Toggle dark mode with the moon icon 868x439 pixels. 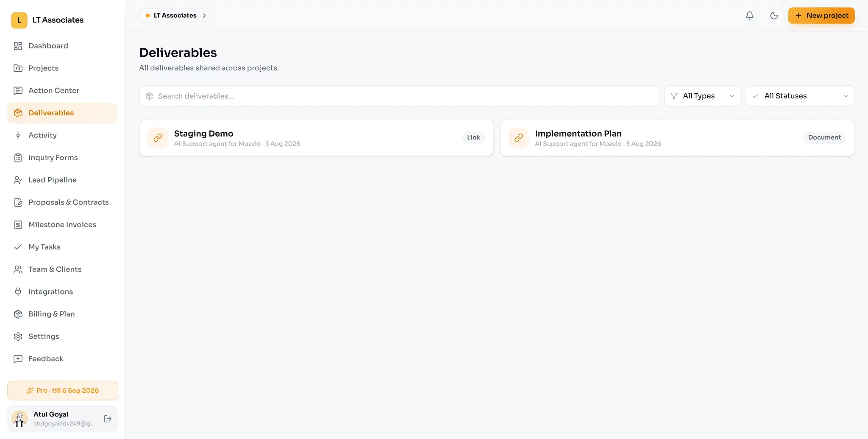point(774,16)
